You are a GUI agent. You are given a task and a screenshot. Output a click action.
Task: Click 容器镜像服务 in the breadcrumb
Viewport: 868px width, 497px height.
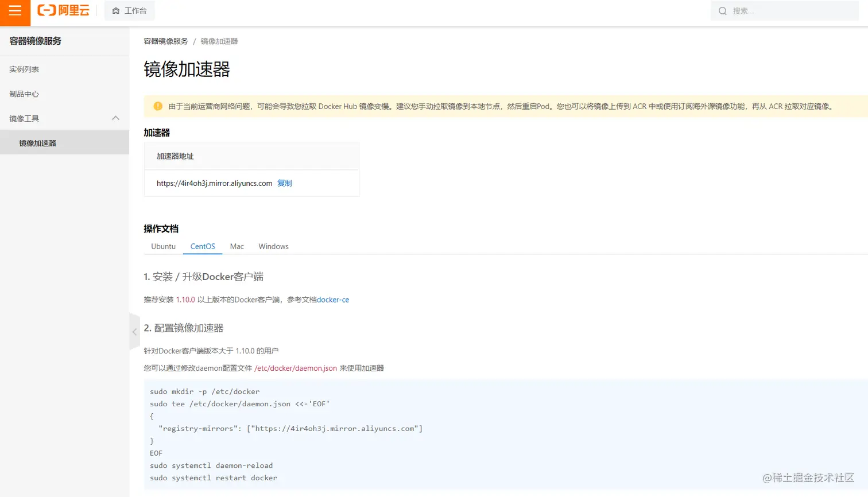165,41
